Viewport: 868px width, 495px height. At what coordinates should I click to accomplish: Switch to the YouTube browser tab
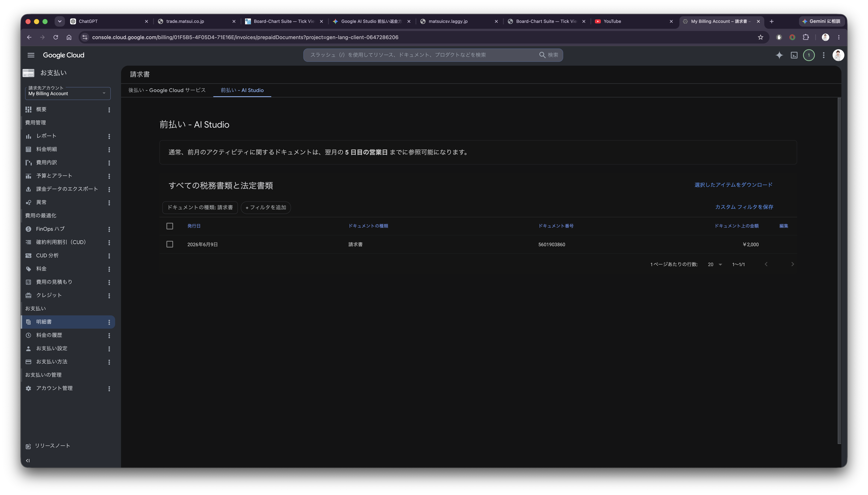pyautogui.click(x=634, y=21)
